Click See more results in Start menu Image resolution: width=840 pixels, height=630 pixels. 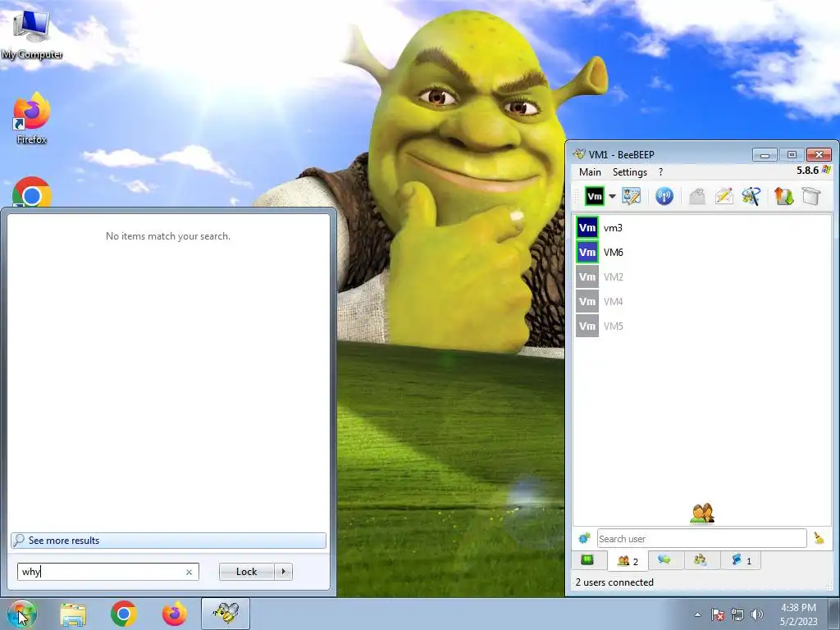168,541
